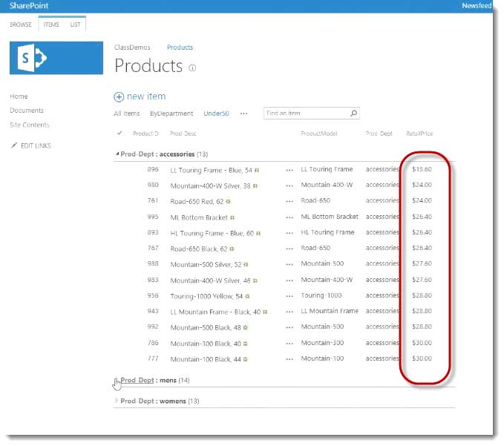This screenshot has height=446, width=504.
Task: Click the ClassDemos breadcrumb link
Action: [x=132, y=47]
